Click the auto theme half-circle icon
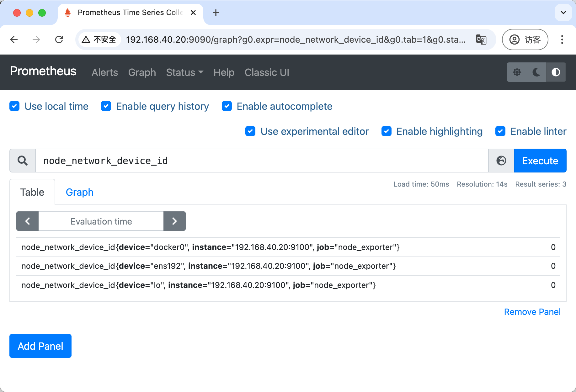Viewport: 576px width, 392px height. click(x=556, y=72)
